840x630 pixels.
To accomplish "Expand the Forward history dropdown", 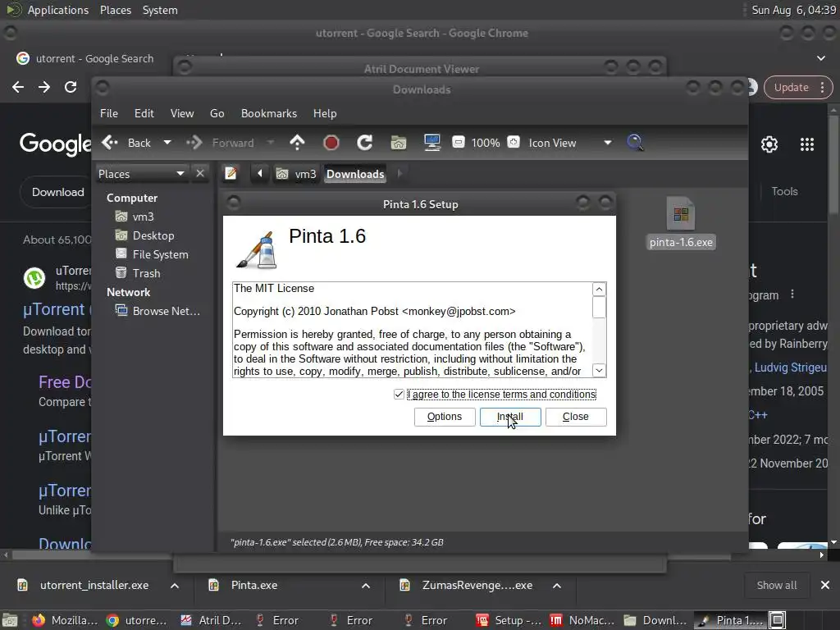I will coord(271,143).
